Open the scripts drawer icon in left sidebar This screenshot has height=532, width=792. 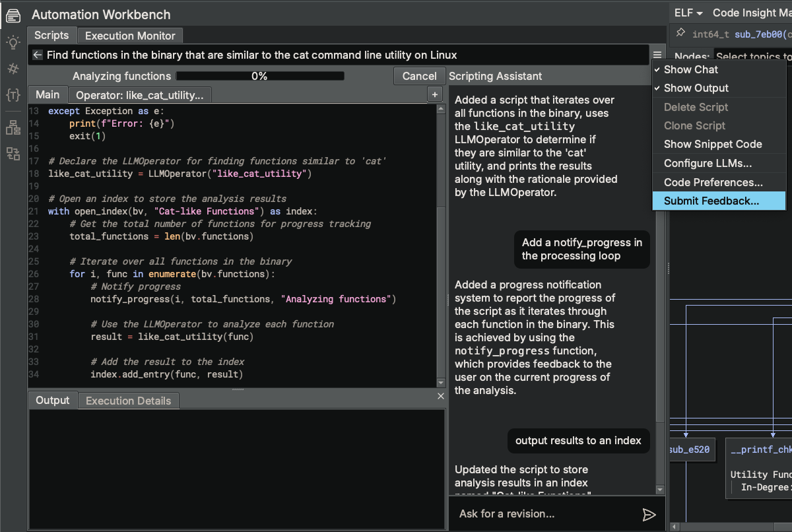point(12,15)
